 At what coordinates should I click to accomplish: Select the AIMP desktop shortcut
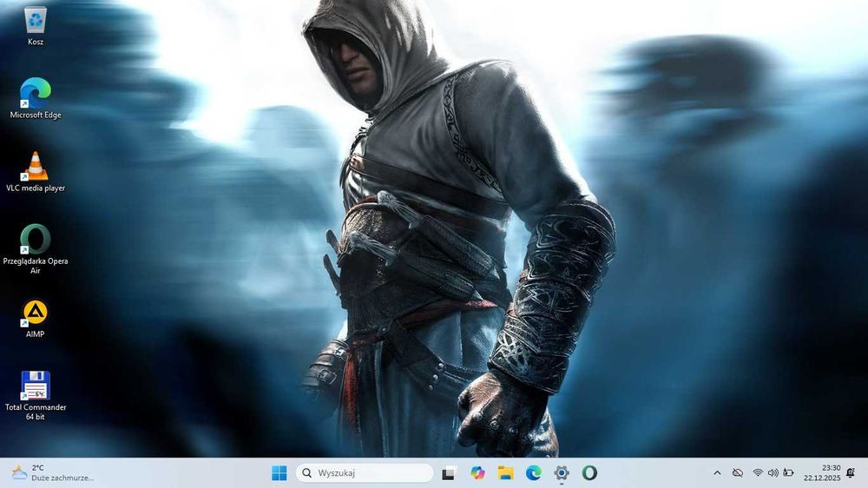[36, 319]
